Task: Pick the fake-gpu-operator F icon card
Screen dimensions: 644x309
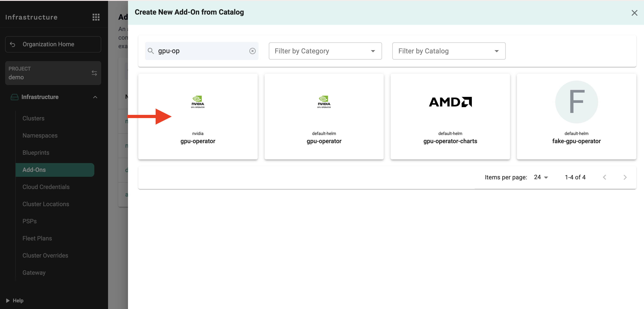Action: click(576, 116)
